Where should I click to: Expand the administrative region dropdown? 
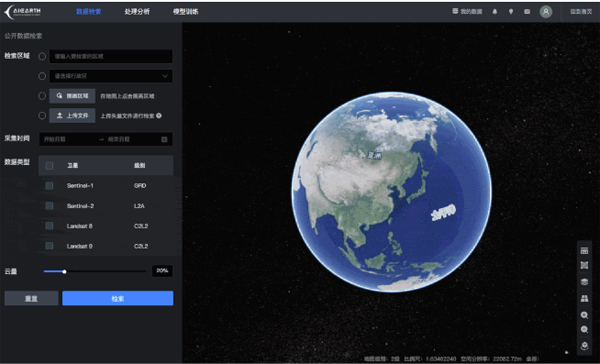coord(111,76)
